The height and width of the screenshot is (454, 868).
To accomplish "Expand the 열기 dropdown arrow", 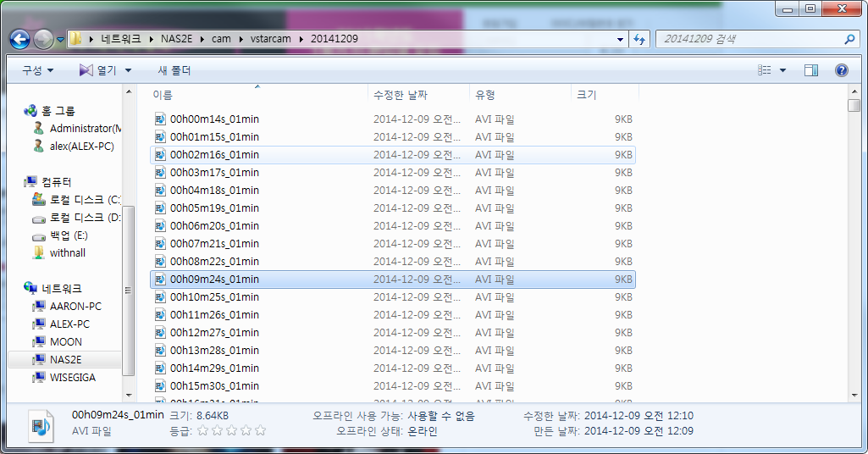I will (x=128, y=70).
